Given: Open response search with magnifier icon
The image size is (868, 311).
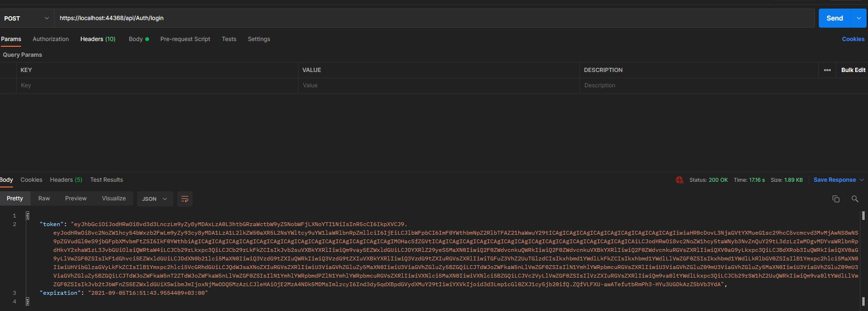Looking at the screenshot, I should pyautogui.click(x=855, y=199).
